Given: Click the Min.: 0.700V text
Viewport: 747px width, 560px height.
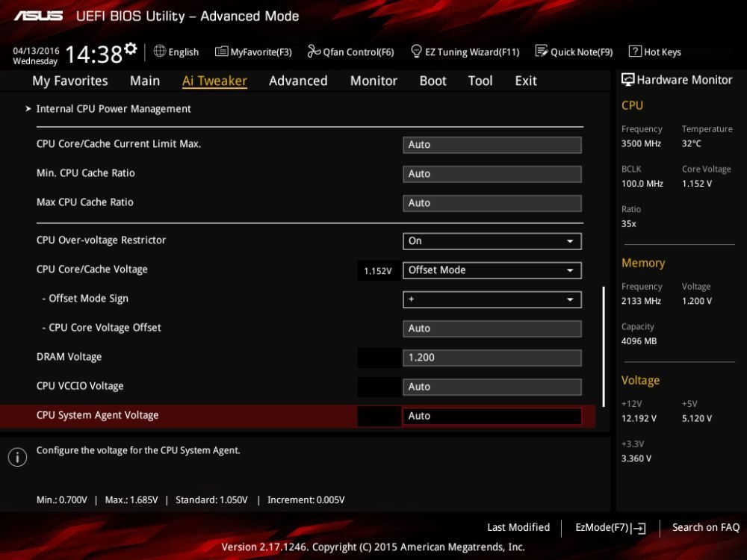Looking at the screenshot, I should [x=61, y=500].
